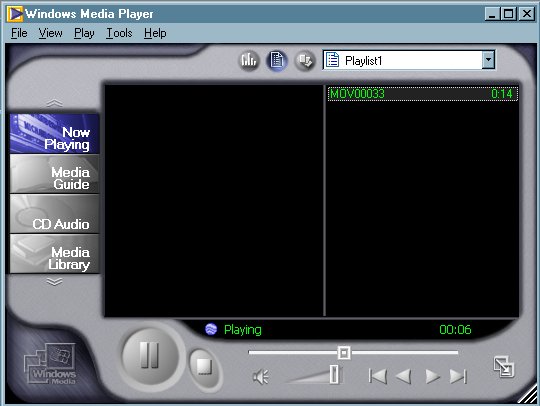Open the Media Library tab
Screen dimensions: 540x406
(54, 253)
